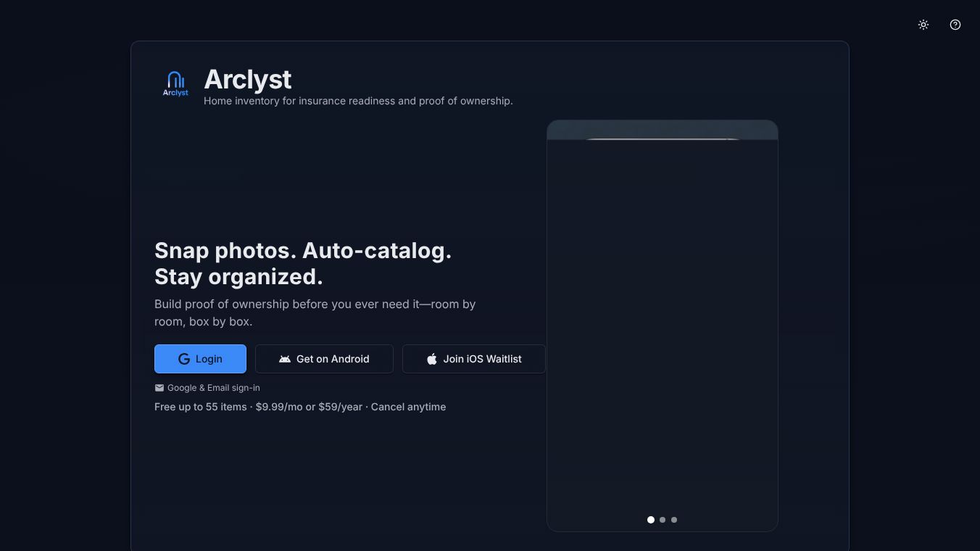Click the Google & Email sign-in label
The height and width of the screenshot is (551, 980).
(213, 388)
